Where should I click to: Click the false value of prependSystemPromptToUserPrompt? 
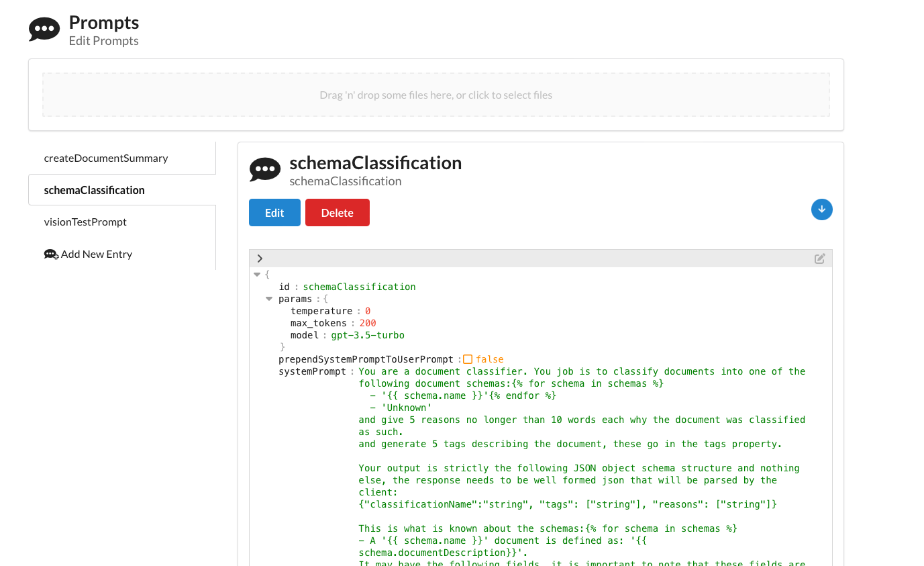(x=490, y=359)
